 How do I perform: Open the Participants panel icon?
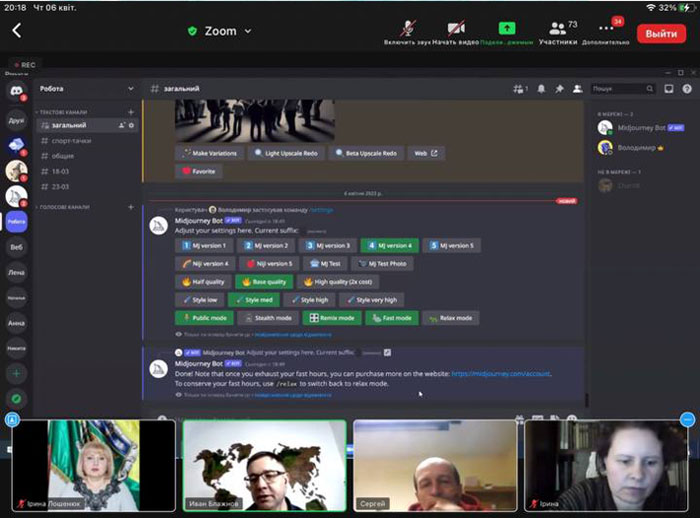point(558,29)
